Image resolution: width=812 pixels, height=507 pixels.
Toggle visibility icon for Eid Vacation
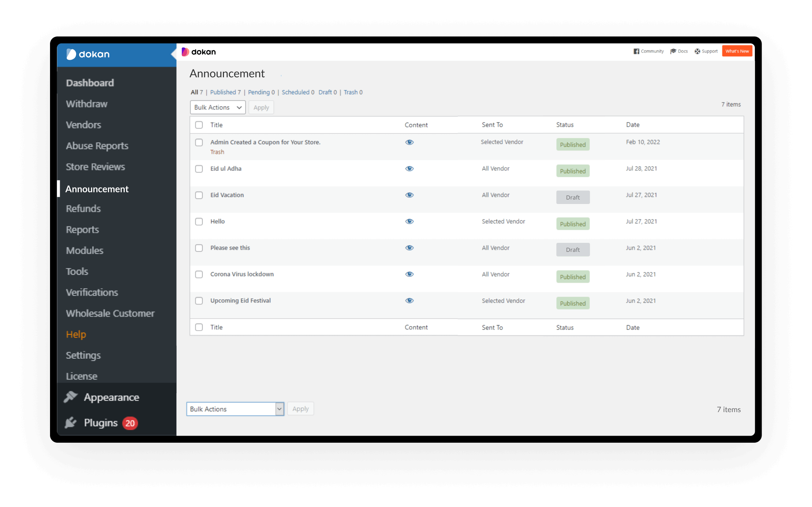[410, 195]
